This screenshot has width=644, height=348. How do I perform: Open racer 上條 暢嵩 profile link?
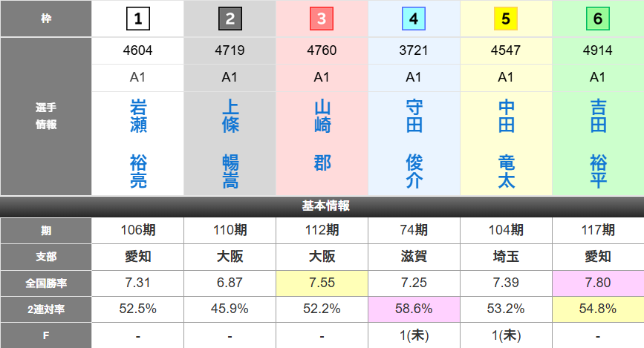point(230,144)
